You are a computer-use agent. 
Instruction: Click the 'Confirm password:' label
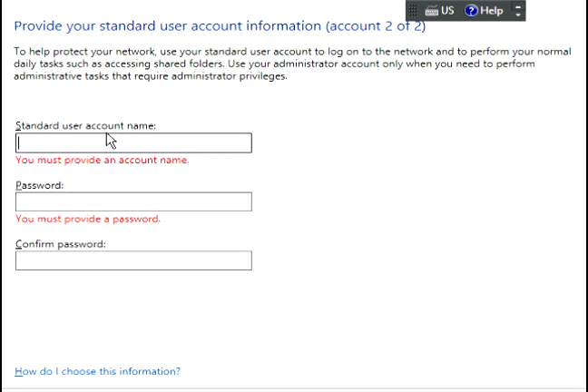[x=61, y=243]
